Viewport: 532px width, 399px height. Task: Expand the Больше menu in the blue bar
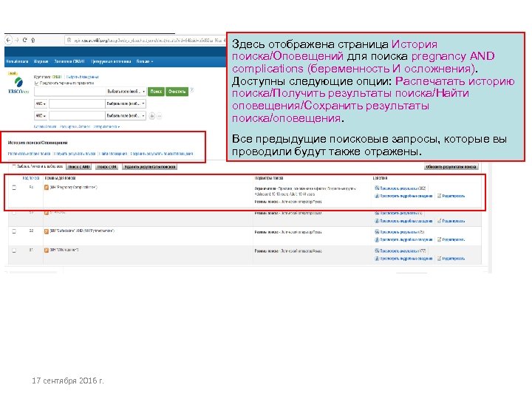(145, 61)
